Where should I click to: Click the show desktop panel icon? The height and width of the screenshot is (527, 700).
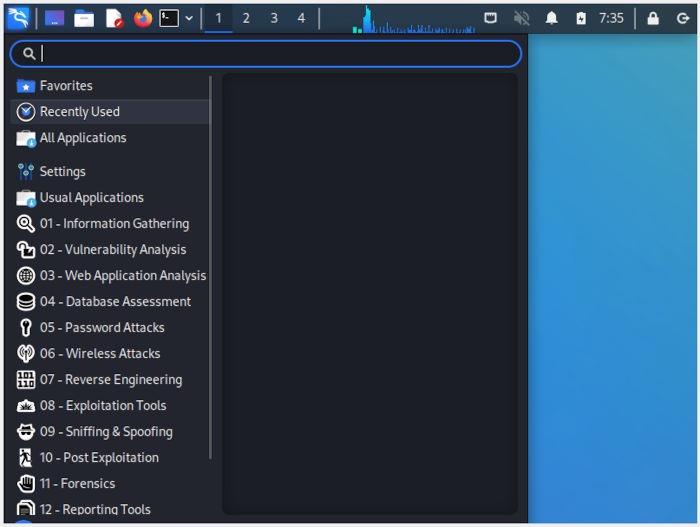pos(54,18)
